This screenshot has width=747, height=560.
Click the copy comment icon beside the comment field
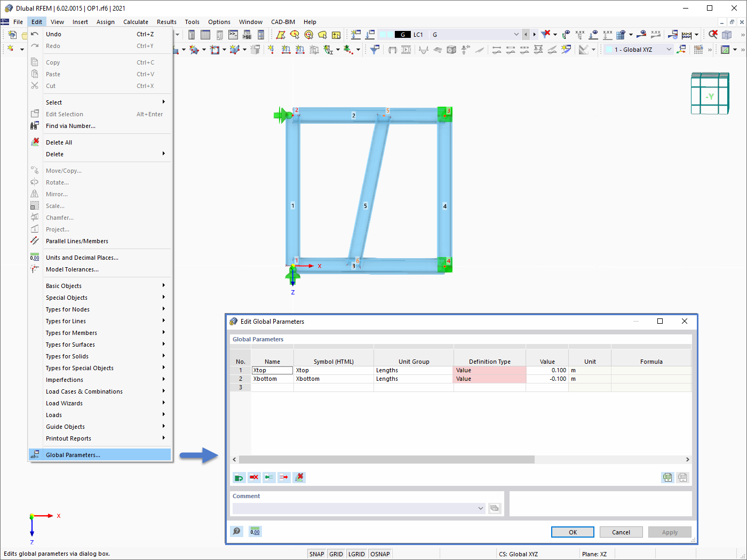494,508
